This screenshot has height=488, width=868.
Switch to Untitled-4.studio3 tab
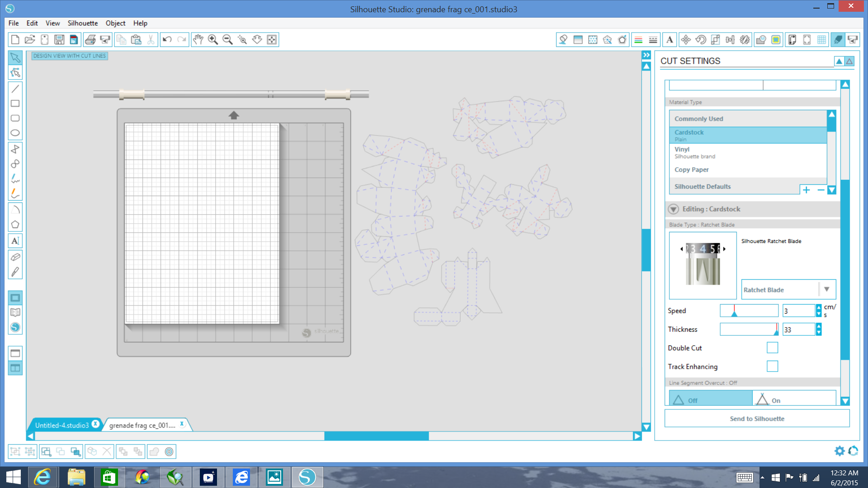coord(62,425)
